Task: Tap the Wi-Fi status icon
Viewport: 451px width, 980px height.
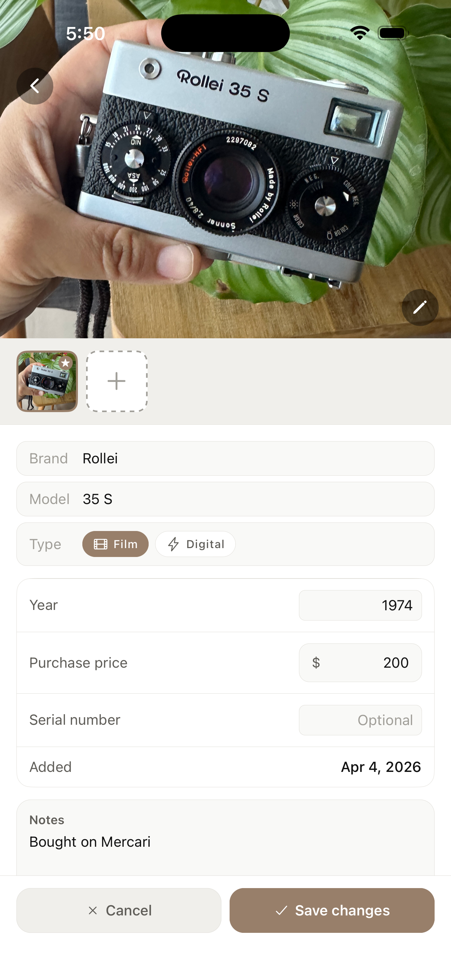Action: tap(360, 33)
